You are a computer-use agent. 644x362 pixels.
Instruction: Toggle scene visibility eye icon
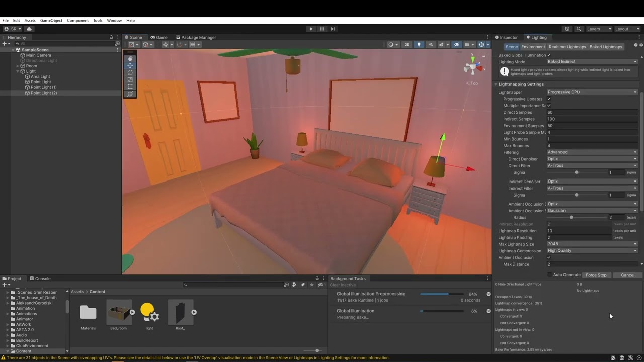457,44
